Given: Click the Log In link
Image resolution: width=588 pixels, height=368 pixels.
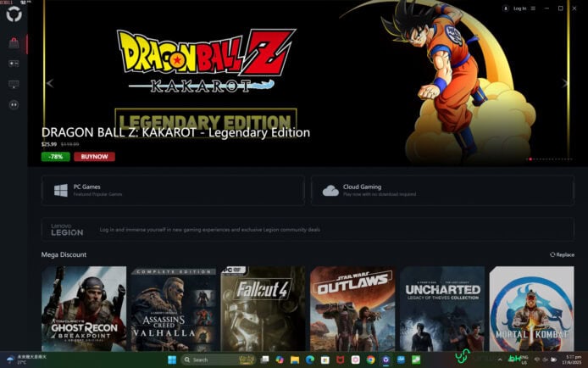Looking at the screenshot, I should (x=519, y=8).
